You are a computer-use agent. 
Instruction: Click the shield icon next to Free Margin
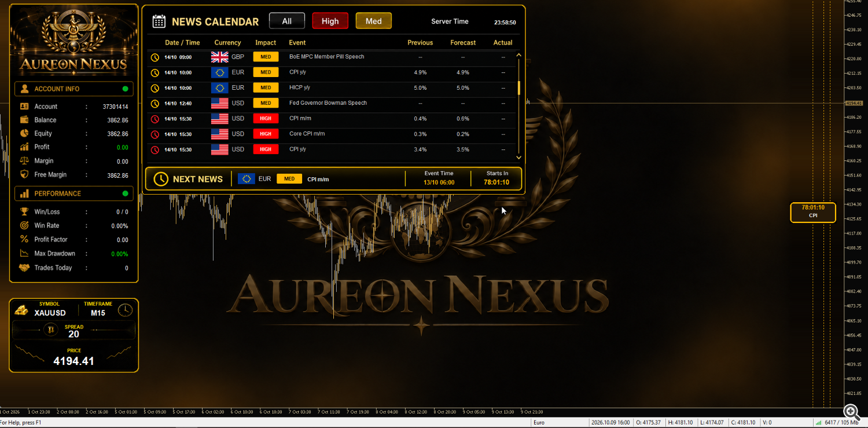coord(24,174)
